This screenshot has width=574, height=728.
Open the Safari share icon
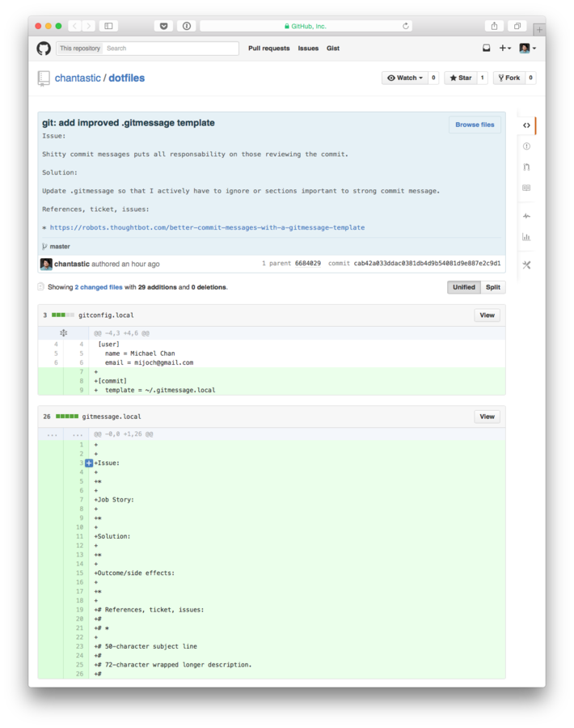[x=494, y=26]
